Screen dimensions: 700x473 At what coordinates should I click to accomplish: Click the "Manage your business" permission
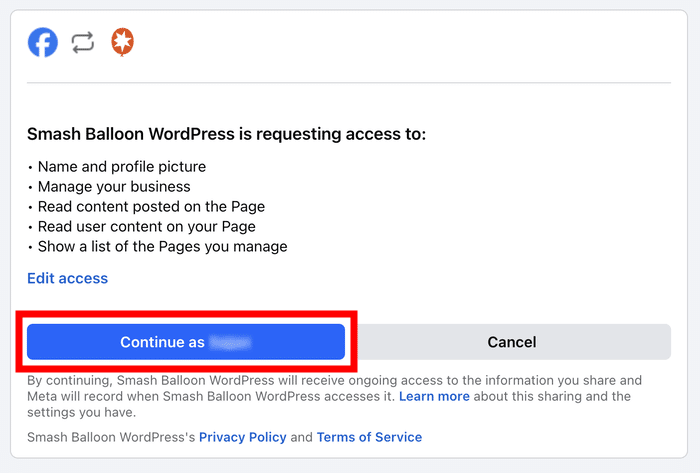pyautogui.click(x=114, y=186)
